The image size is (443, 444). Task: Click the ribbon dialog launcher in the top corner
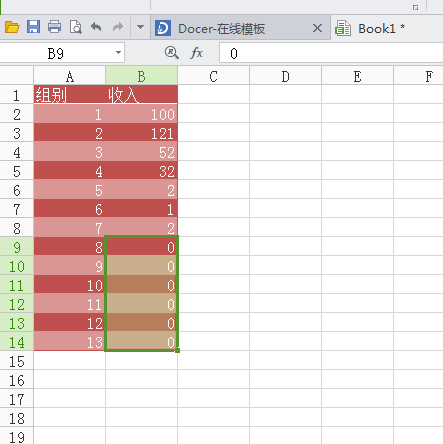(415, 7)
